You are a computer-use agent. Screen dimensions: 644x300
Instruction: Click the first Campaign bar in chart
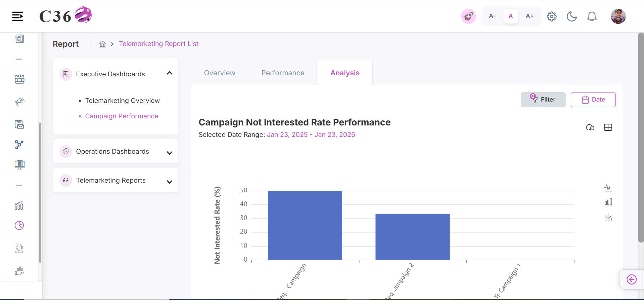(x=305, y=225)
